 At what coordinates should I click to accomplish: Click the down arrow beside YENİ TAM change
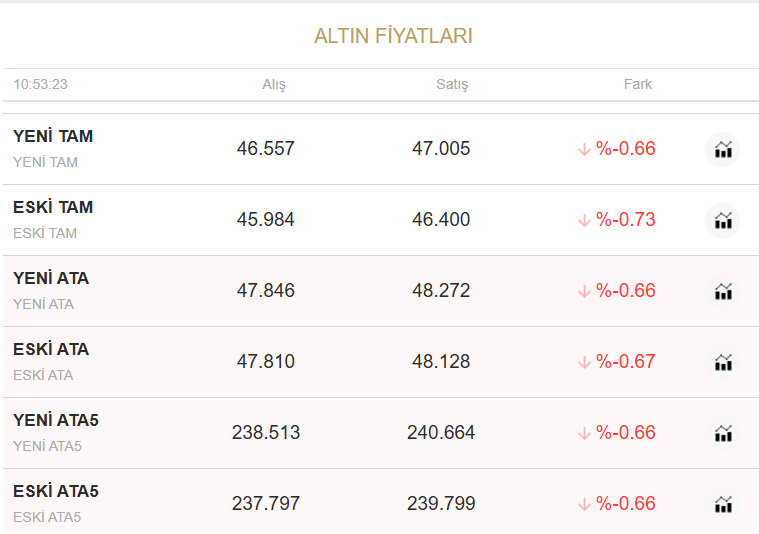click(x=584, y=149)
